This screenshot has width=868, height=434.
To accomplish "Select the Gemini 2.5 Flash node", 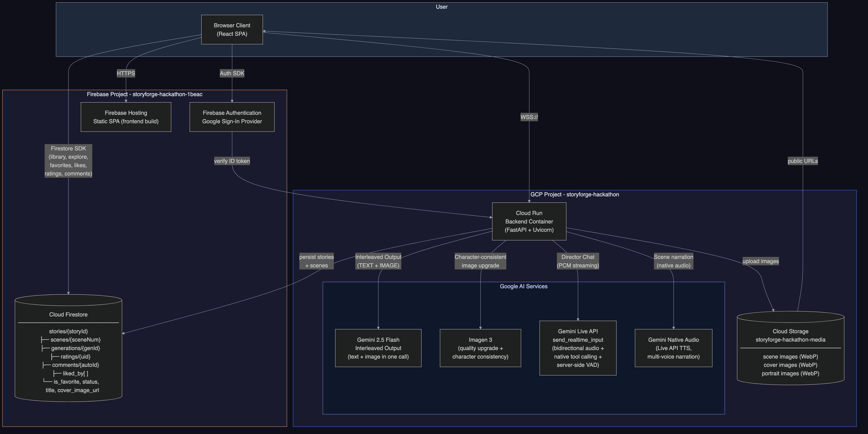I will pyautogui.click(x=378, y=348).
